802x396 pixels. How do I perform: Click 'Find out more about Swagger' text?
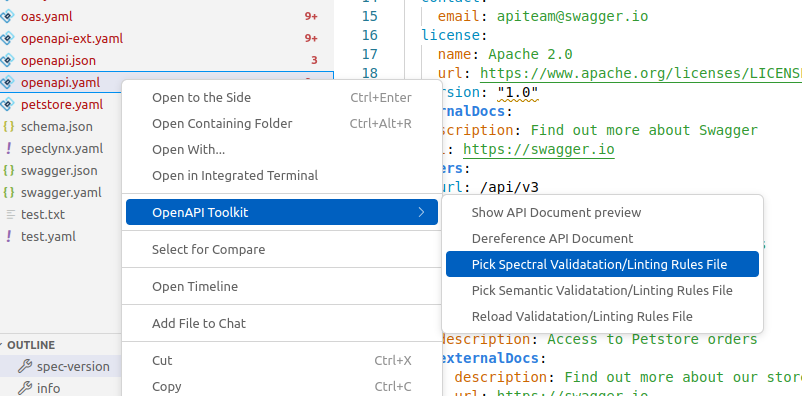644,130
